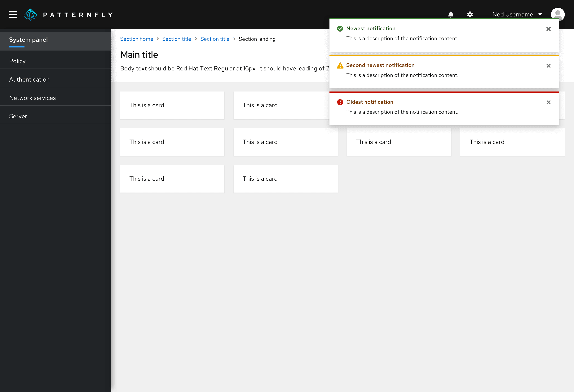Click the warning triangle icon on second notification
The width and height of the screenshot is (574, 392).
340,65
